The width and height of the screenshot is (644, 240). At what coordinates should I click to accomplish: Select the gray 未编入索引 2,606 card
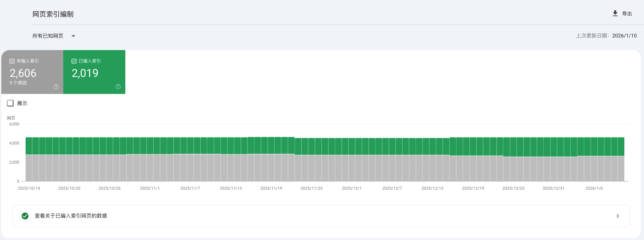[x=32, y=72]
